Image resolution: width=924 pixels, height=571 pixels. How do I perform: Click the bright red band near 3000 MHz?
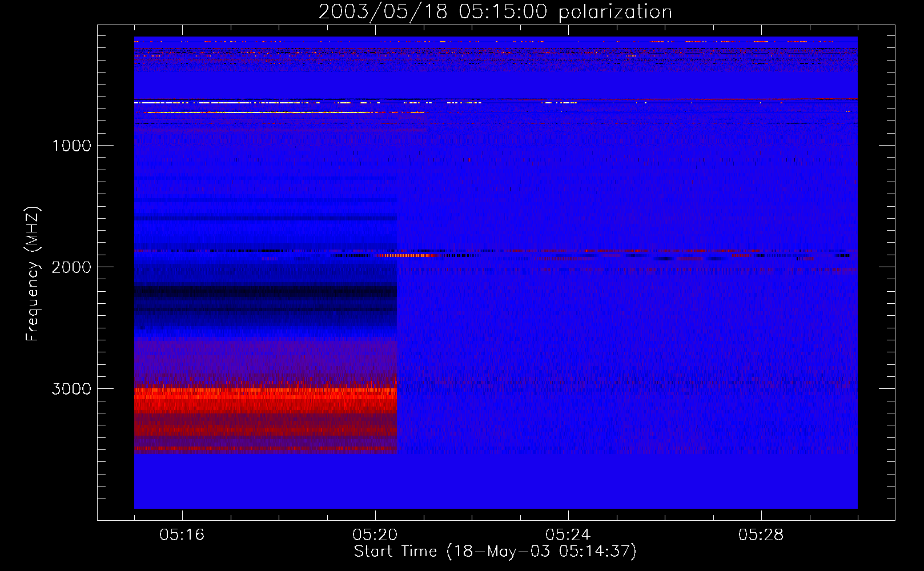tap(266, 400)
